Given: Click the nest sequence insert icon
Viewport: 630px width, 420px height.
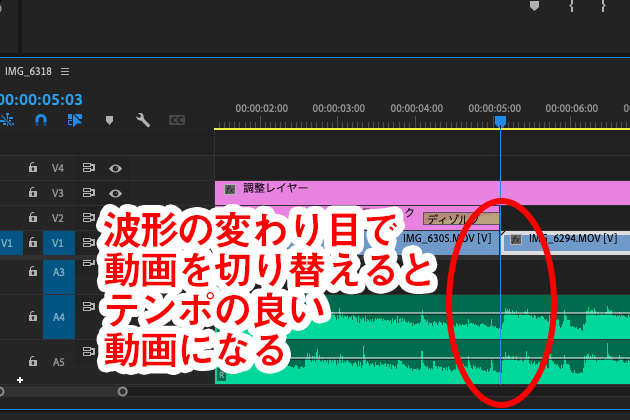Looking at the screenshot, I should tap(7, 120).
